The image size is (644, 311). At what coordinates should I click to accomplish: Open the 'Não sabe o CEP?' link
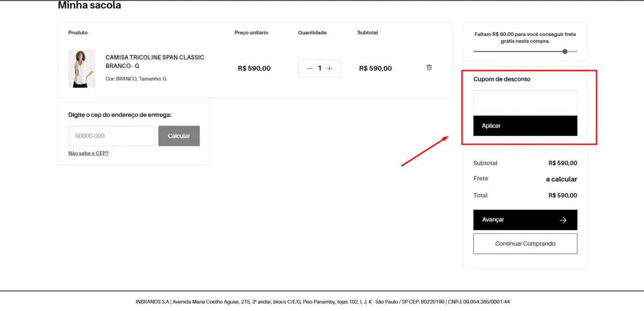tap(88, 153)
